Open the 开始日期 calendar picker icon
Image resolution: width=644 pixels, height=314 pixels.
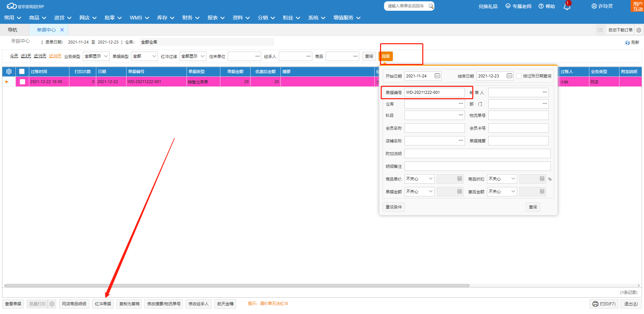tap(437, 76)
